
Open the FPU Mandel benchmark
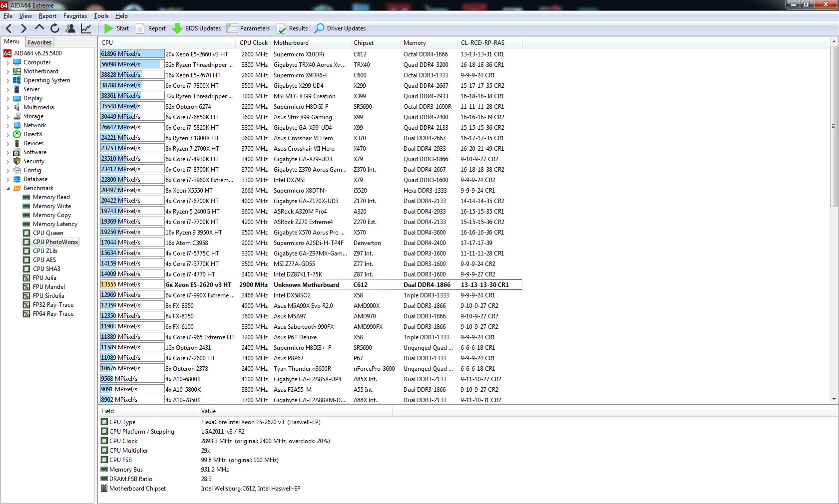point(48,287)
